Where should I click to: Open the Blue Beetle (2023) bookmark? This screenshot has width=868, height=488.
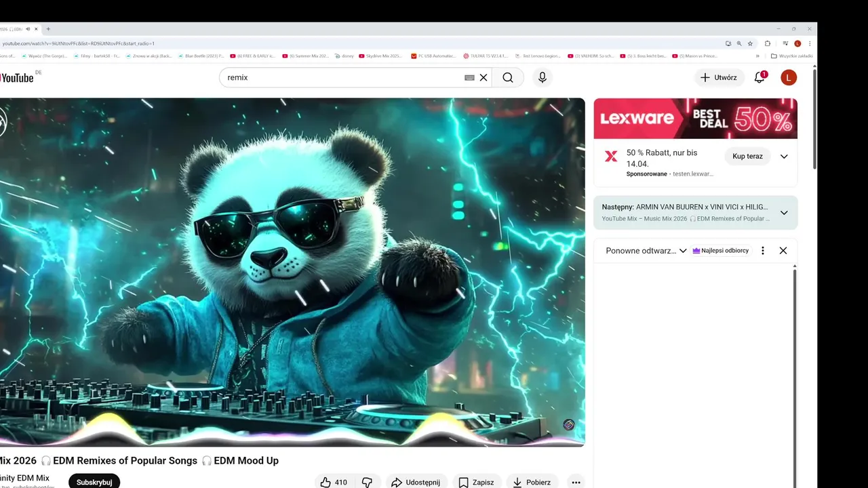[x=201, y=56]
